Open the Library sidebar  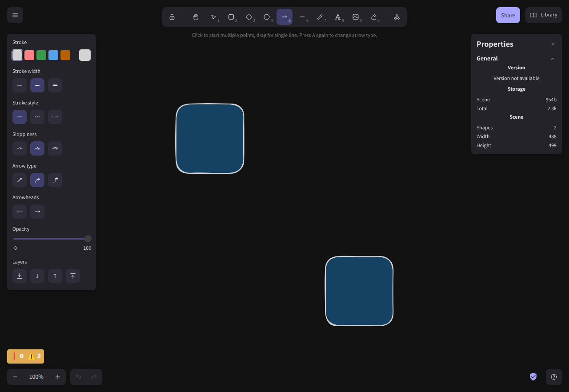(544, 15)
